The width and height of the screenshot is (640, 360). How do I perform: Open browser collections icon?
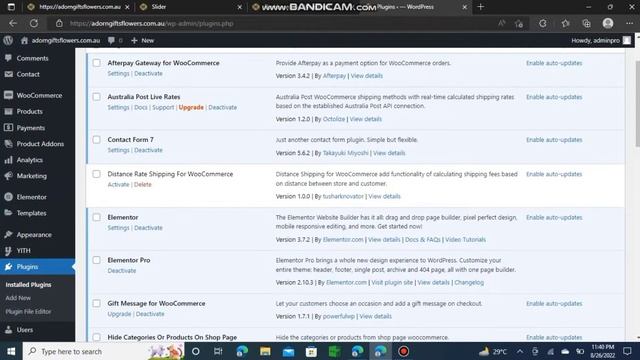click(x=587, y=23)
